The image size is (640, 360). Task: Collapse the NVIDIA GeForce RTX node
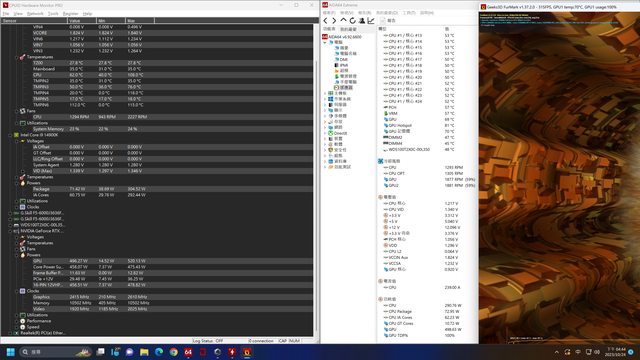[x=10, y=231]
